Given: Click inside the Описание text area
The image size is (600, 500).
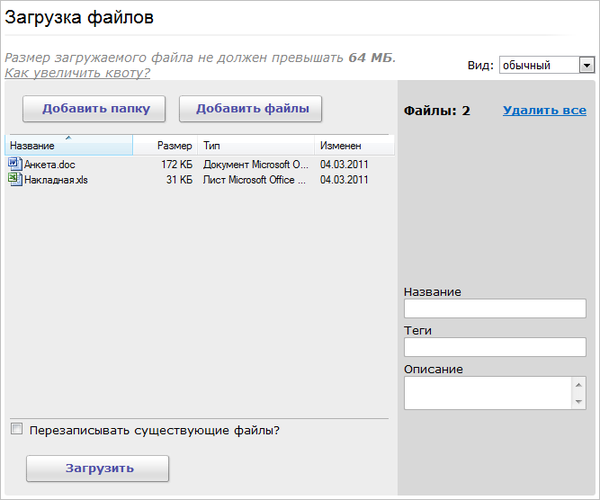Looking at the screenshot, I should pyautogui.click(x=487, y=392).
